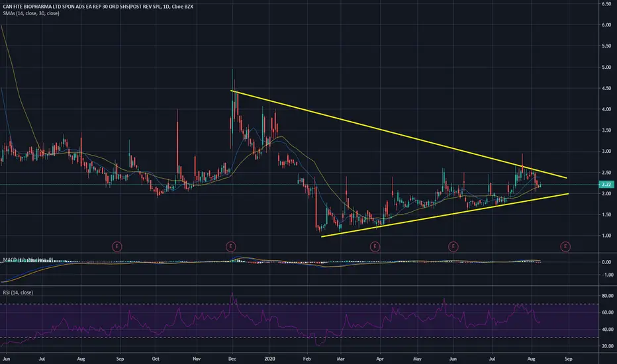
Task: Click the 20.00 RSI scale label
Action: click(607, 346)
